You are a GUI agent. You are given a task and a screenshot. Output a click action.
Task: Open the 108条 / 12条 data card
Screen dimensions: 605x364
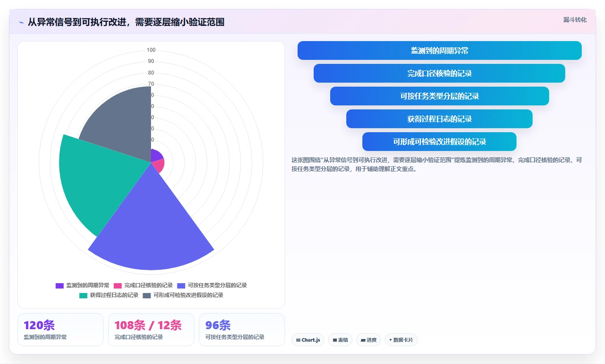pos(151,330)
